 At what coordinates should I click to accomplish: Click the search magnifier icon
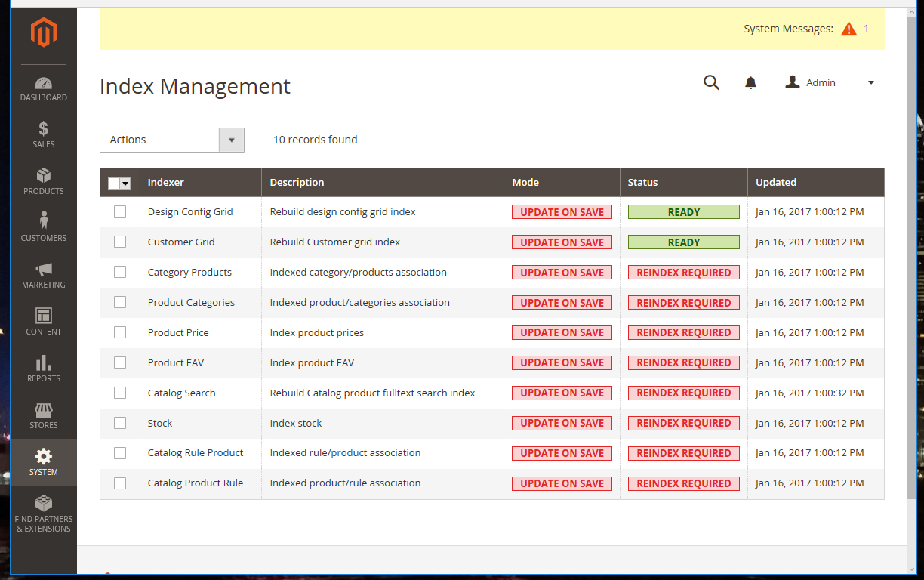(711, 82)
